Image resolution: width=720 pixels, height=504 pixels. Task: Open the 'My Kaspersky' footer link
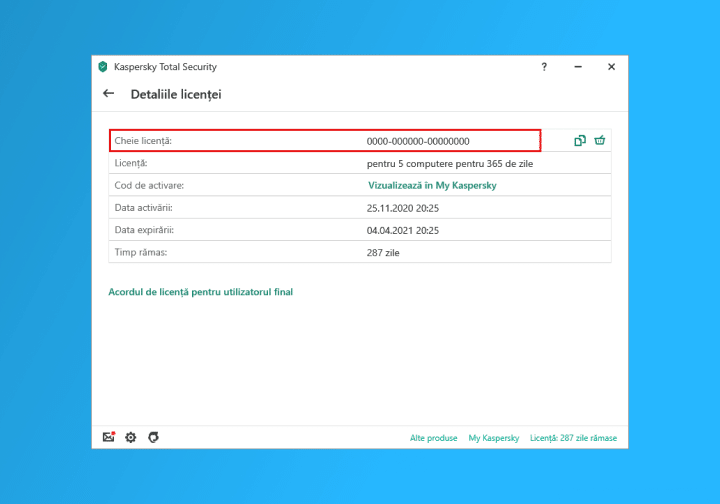pyautogui.click(x=493, y=439)
